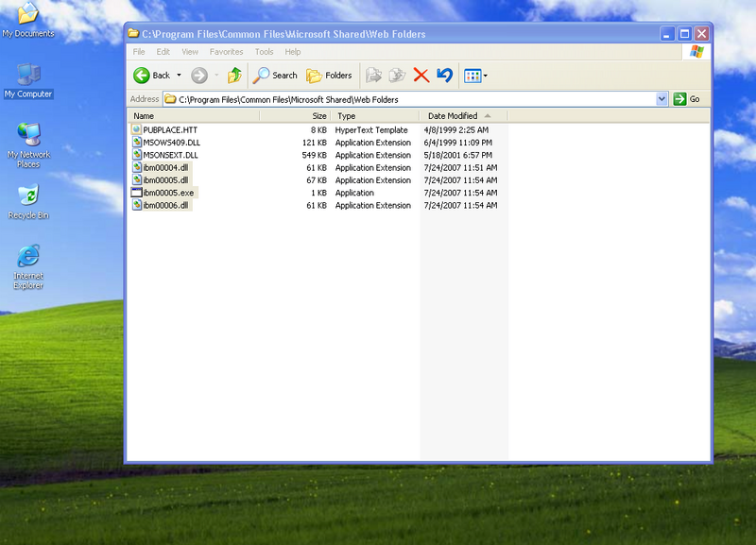The height and width of the screenshot is (545, 756).
Task: Click the ibm00004.dll file name
Action: click(166, 168)
